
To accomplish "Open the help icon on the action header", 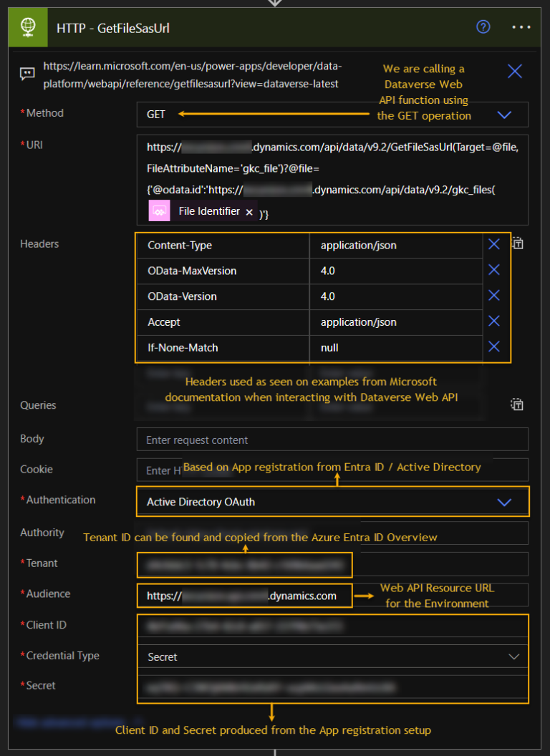I will [x=483, y=26].
